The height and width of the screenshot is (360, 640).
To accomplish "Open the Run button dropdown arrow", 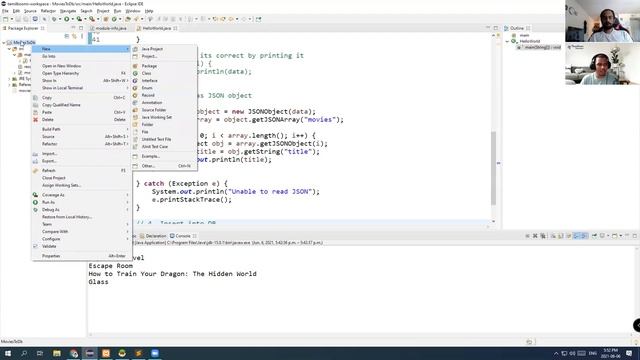I will pyautogui.click(x=72, y=19).
